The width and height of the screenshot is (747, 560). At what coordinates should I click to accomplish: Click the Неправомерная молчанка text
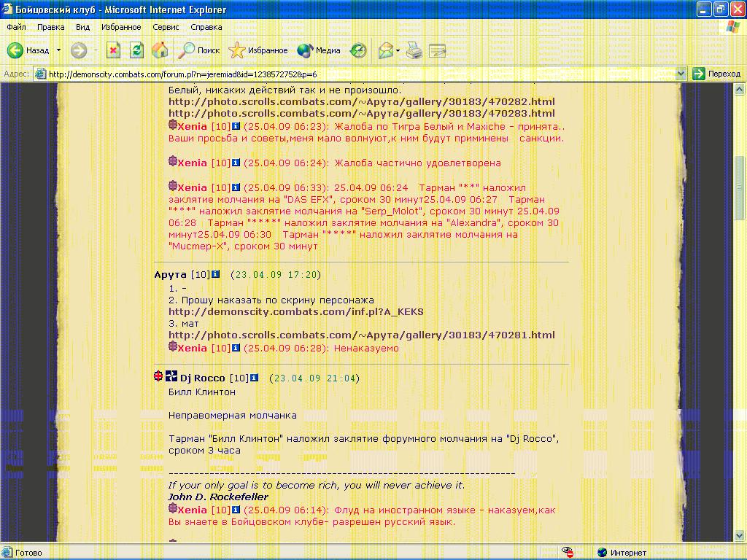click(233, 415)
